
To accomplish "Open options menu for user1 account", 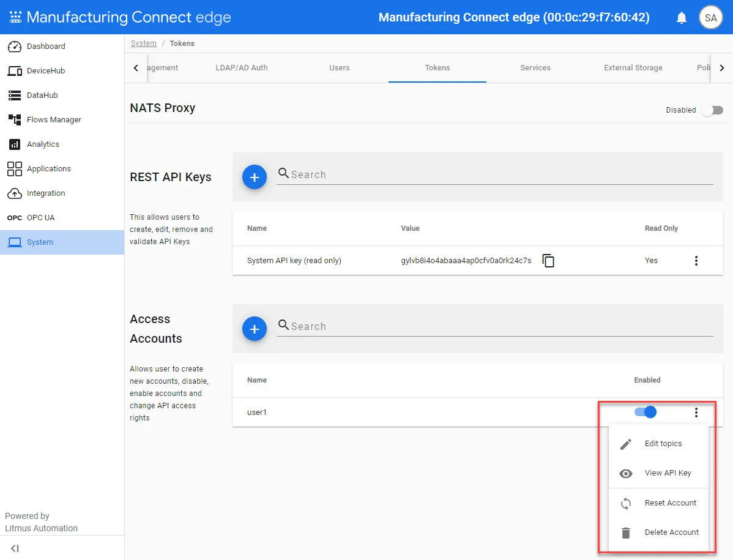I will tap(696, 413).
